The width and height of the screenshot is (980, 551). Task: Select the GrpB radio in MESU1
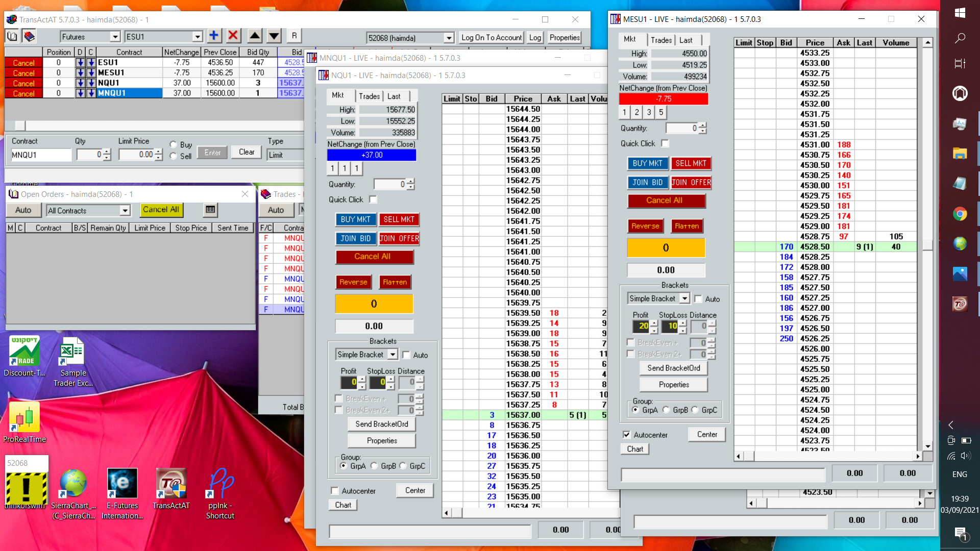click(x=666, y=410)
